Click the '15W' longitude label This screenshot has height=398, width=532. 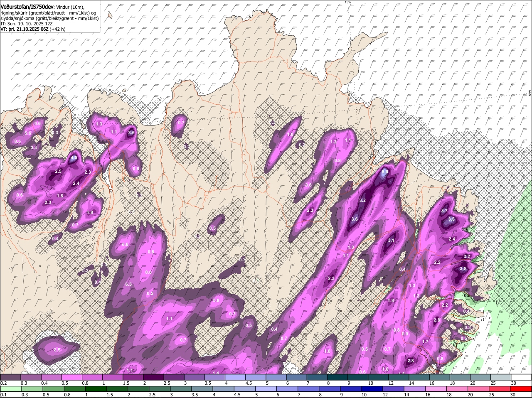347,2
